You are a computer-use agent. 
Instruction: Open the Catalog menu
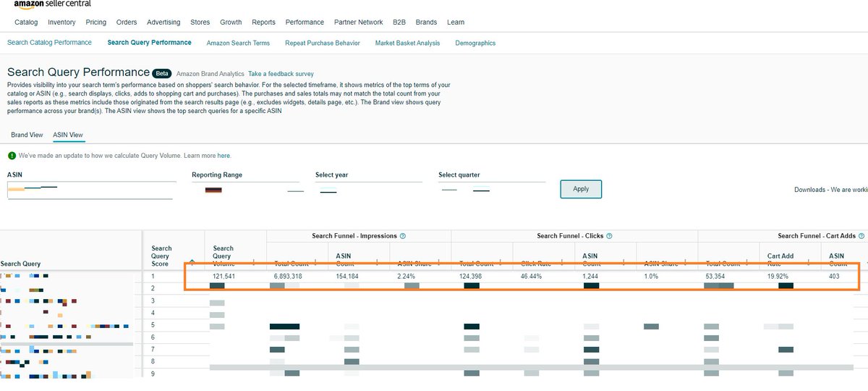pos(26,22)
